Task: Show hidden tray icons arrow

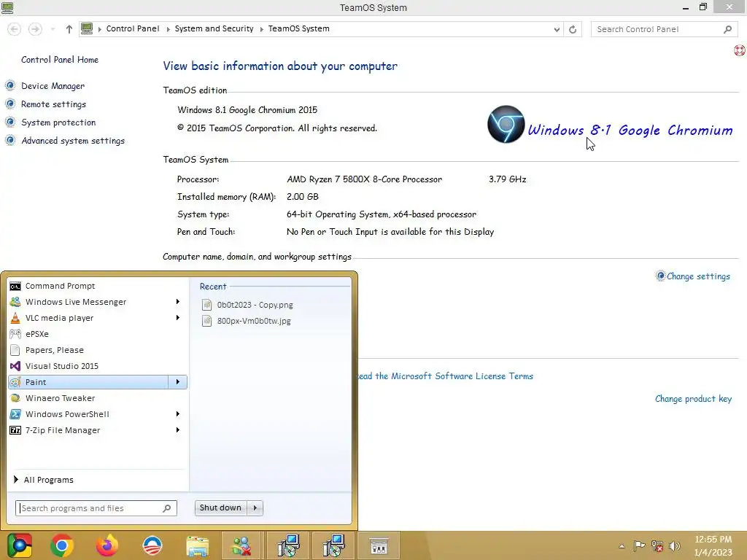Action: coord(622,546)
